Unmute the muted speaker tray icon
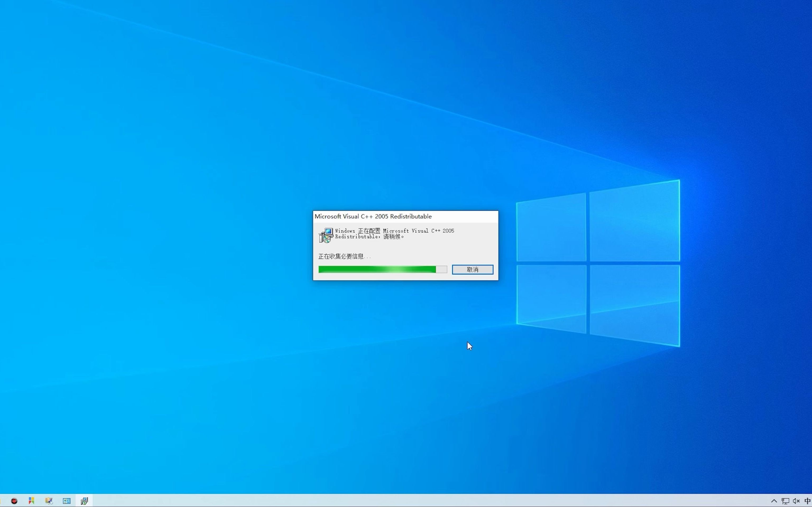Viewport: 812px width, 507px height. tap(796, 501)
